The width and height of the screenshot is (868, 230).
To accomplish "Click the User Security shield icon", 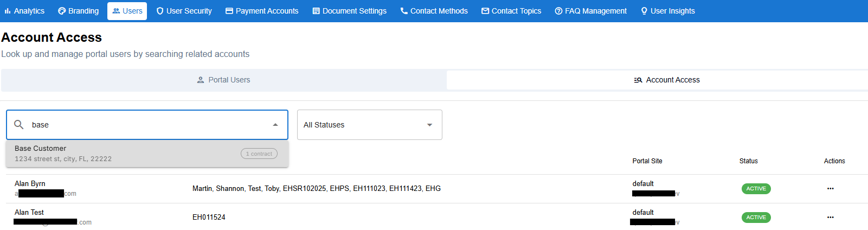I will point(160,11).
